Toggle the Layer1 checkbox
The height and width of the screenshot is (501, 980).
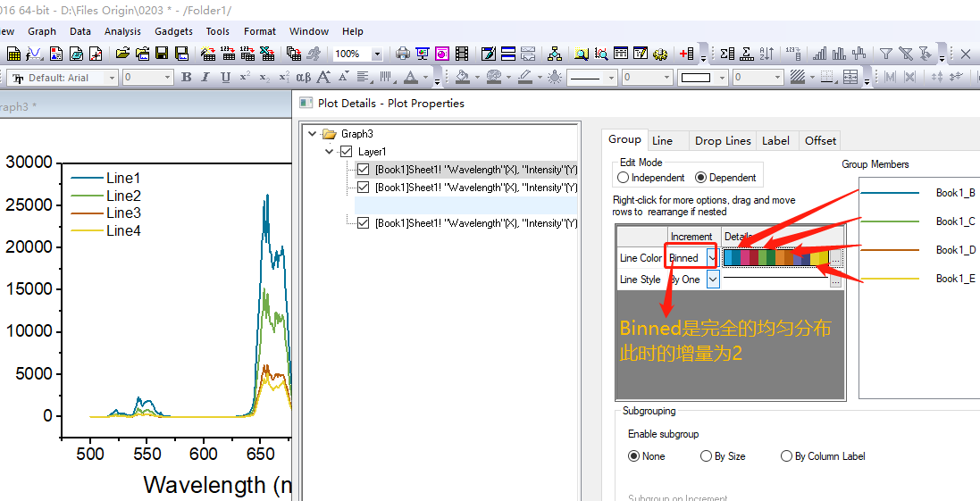[347, 151]
